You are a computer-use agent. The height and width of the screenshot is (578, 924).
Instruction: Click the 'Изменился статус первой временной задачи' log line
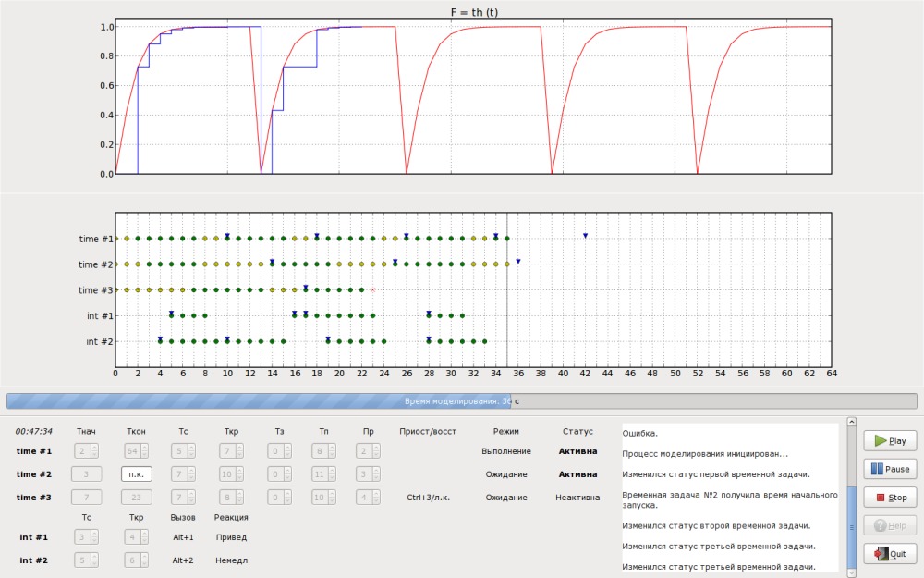[x=716, y=474]
